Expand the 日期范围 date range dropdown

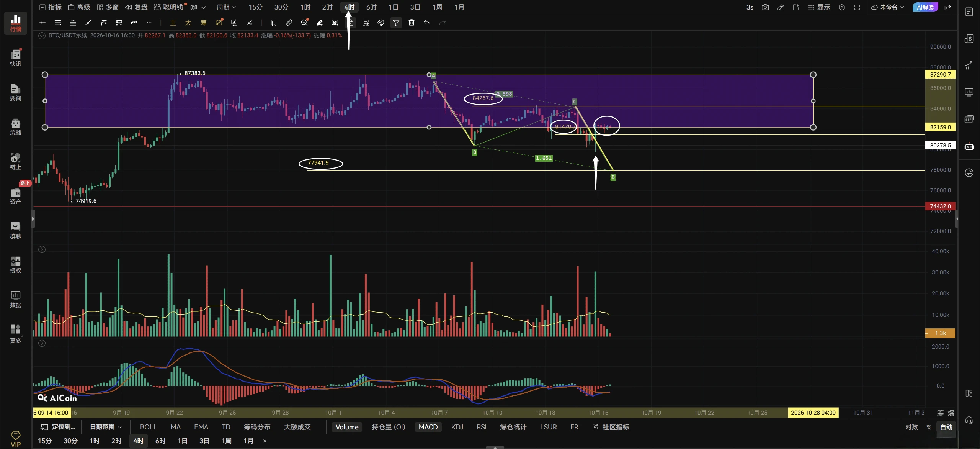click(x=106, y=427)
